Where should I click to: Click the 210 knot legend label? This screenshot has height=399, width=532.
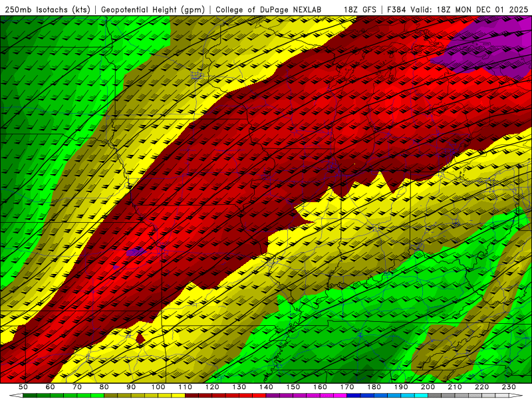455,387
